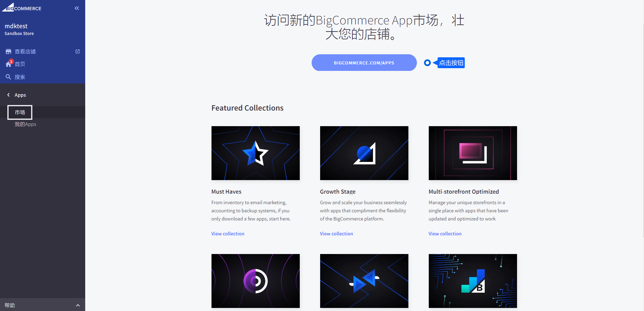Open the external link icon beside 查看店铺
The width and height of the screenshot is (644, 311).
pyautogui.click(x=77, y=52)
